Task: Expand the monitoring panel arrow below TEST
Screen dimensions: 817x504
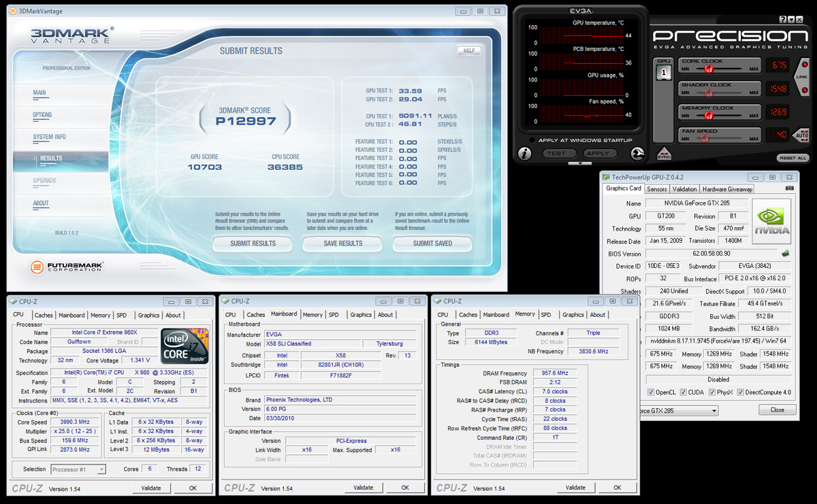Action: pyautogui.click(x=580, y=163)
